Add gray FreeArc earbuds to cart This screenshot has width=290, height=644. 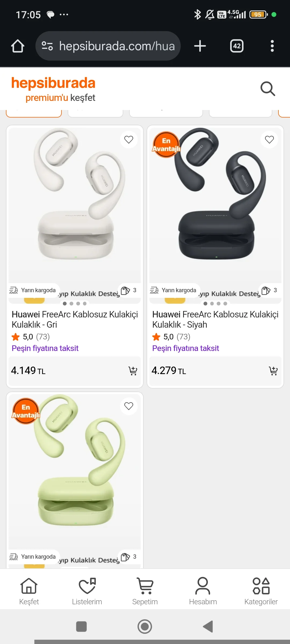133,371
